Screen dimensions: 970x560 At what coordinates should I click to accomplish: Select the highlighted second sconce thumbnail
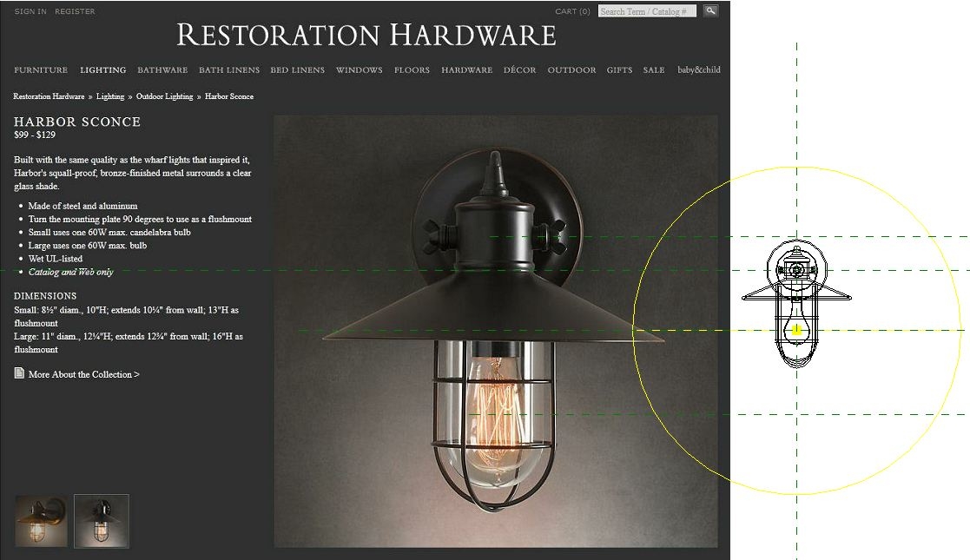[x=102, y=520]
